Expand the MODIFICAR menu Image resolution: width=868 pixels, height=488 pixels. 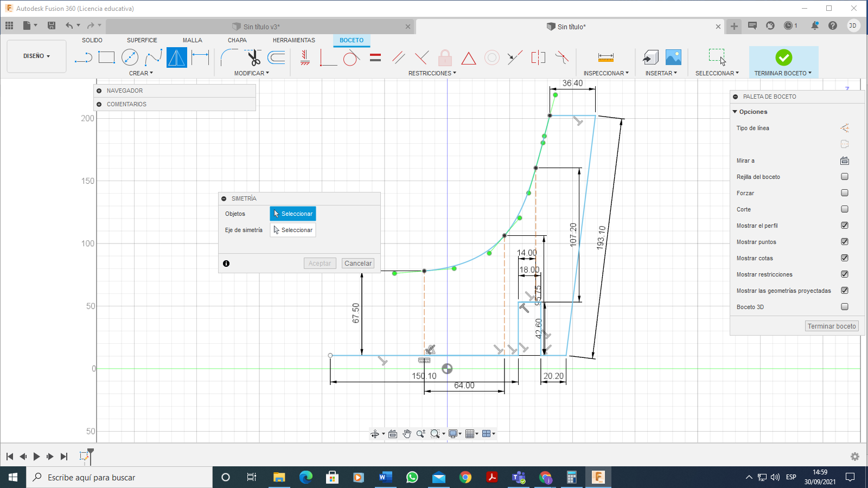pos(252,73)
